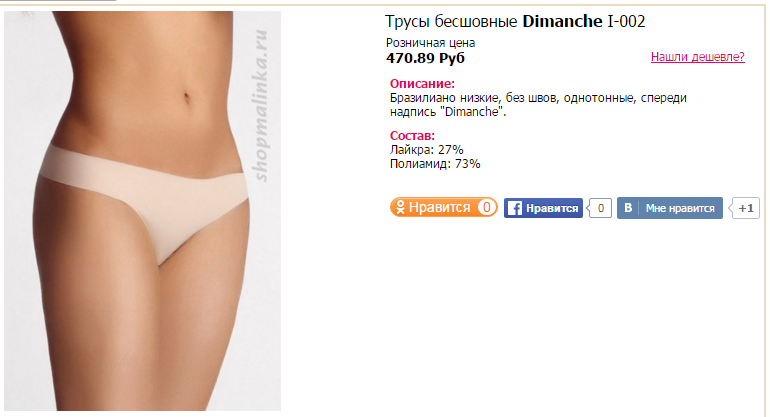Click the 'Состав:' heading
This screenshot has width=770, height=417.
(x=412, y=136)
